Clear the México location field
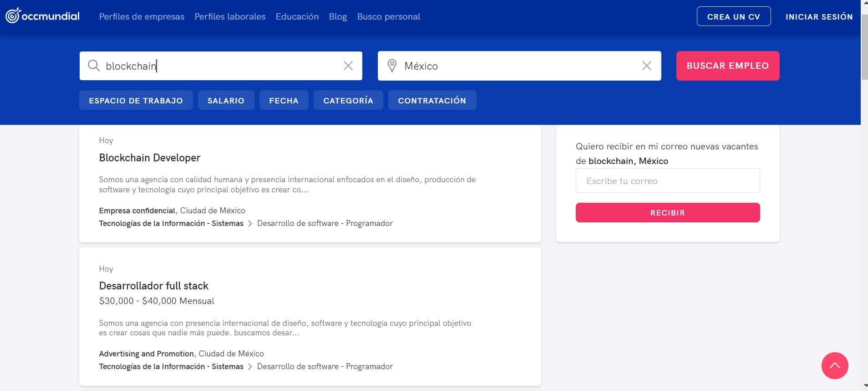The width and height of the screenshot is (868, 391). (647, 66)
